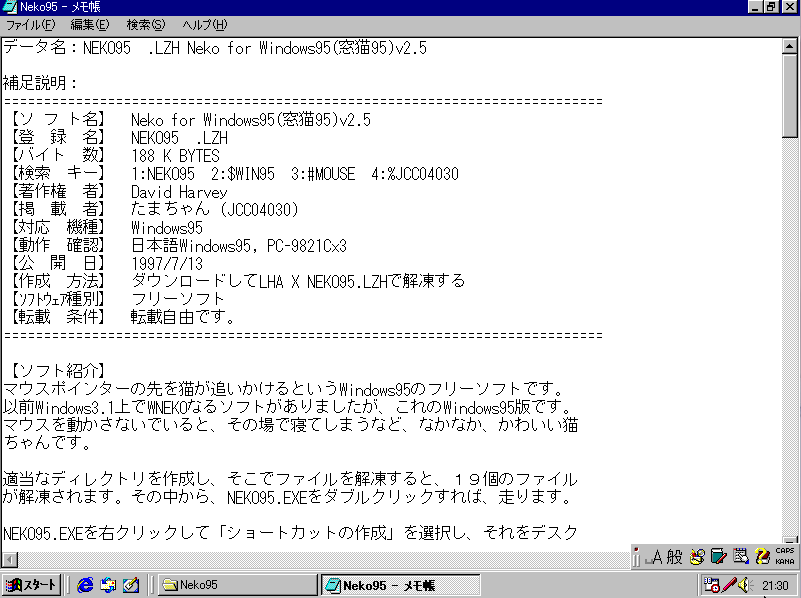Click the text 'フリーソフト'
The width and height of the screenshot is (801, 598).
click(178, 299)
